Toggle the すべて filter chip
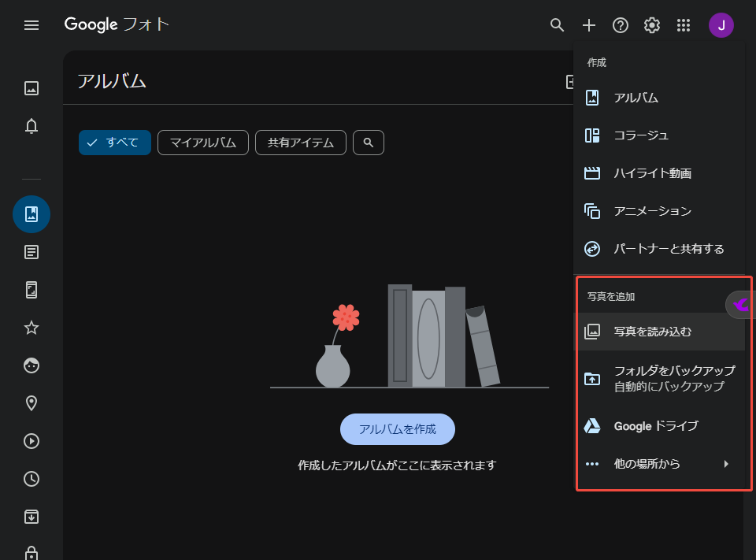This screenshot has width=756, height=560. coord(114,143)
